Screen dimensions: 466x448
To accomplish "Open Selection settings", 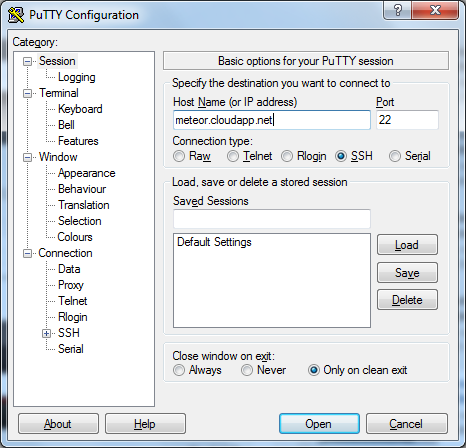I will pos(79,221).
